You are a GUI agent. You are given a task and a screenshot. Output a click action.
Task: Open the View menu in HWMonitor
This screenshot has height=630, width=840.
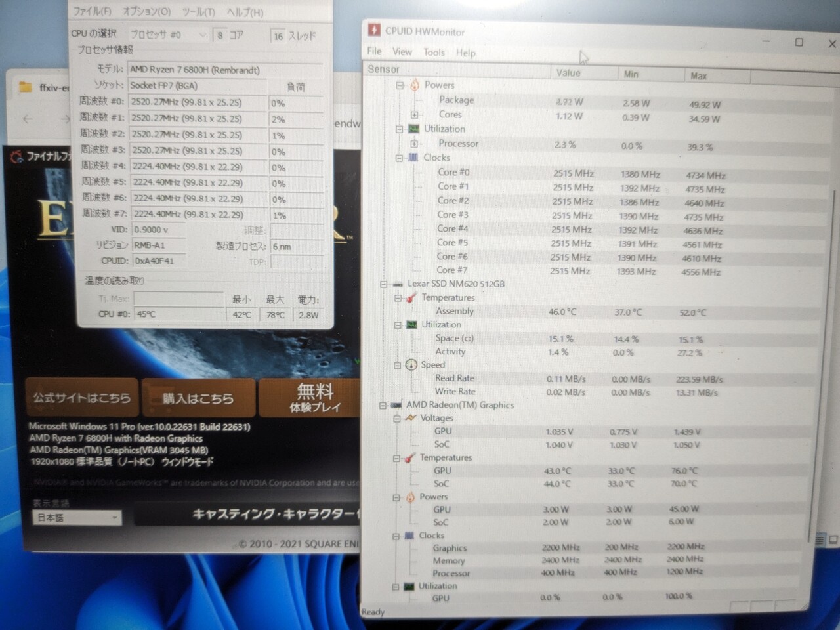pyautogui.click(x=402, y=52)
